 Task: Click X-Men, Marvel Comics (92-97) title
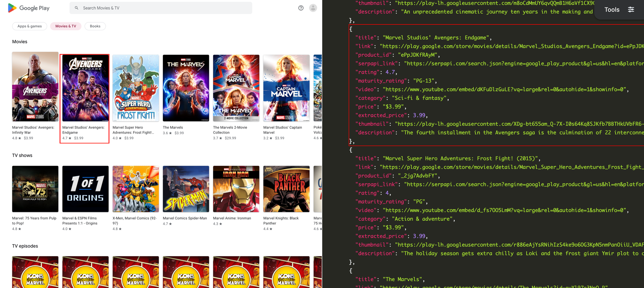(135, 221)
